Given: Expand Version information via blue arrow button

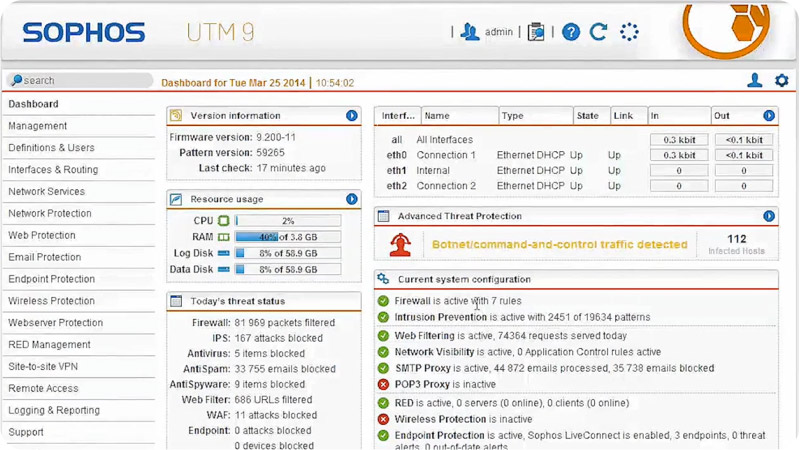Looking at the screenshot, I should 352,115.
